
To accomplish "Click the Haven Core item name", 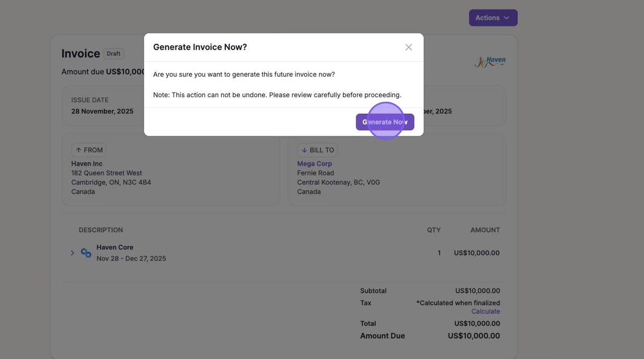I will pos(115,247).
